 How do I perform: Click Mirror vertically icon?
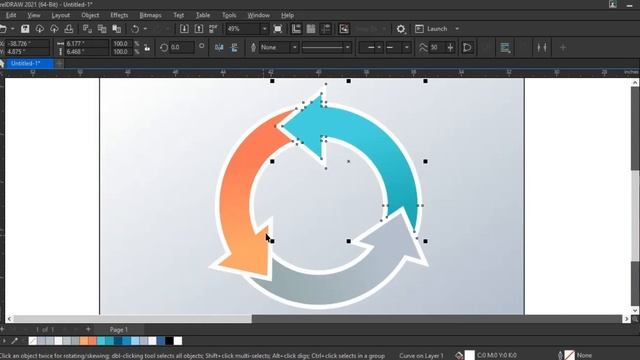pyautogui.click(x=234, y=48)
